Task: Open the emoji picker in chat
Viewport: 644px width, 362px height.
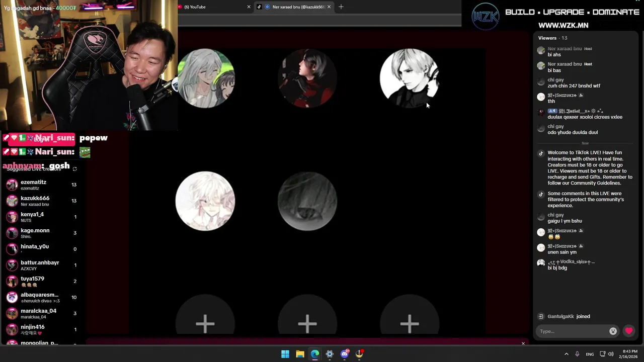Action: point(613,331)
